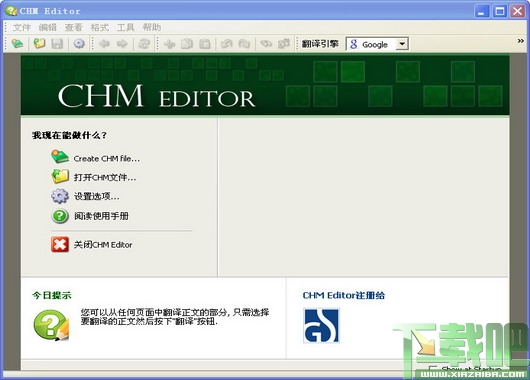
Task: Open the 帮助 menu
Action: (152, 27)
